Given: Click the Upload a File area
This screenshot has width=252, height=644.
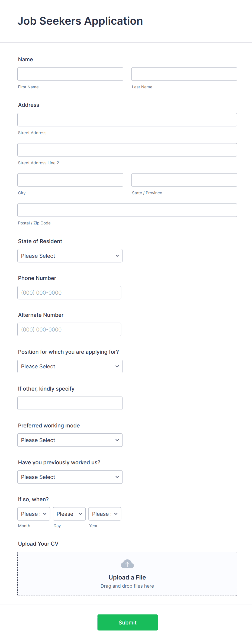Looking at the screenshot, I should tap(127, 577).
